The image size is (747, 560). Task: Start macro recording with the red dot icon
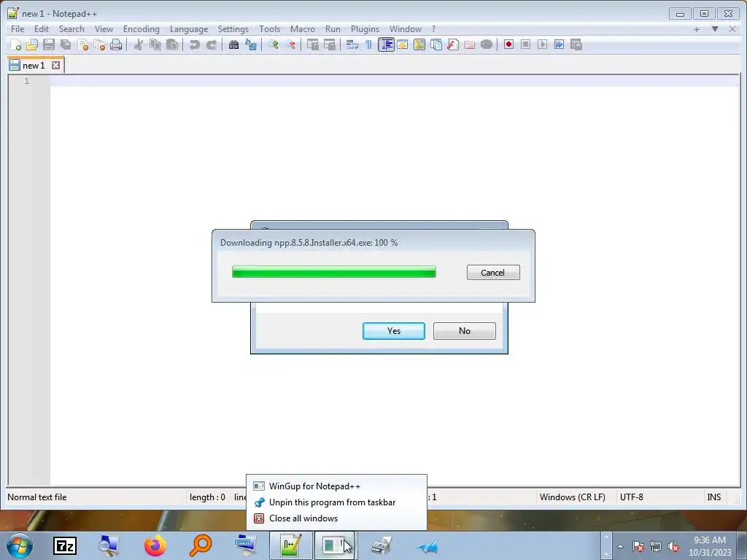(508, 44)
